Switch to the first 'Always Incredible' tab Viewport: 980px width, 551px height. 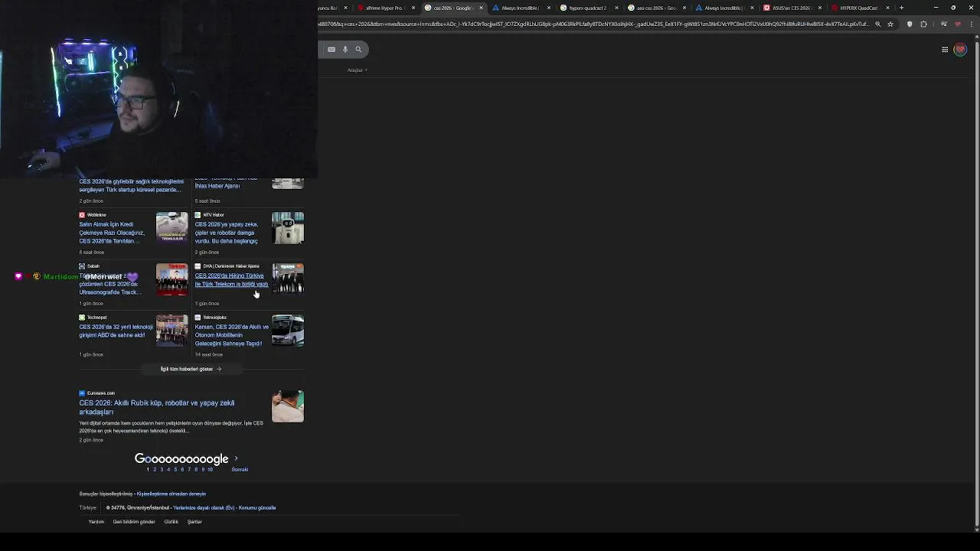(520, 8)
